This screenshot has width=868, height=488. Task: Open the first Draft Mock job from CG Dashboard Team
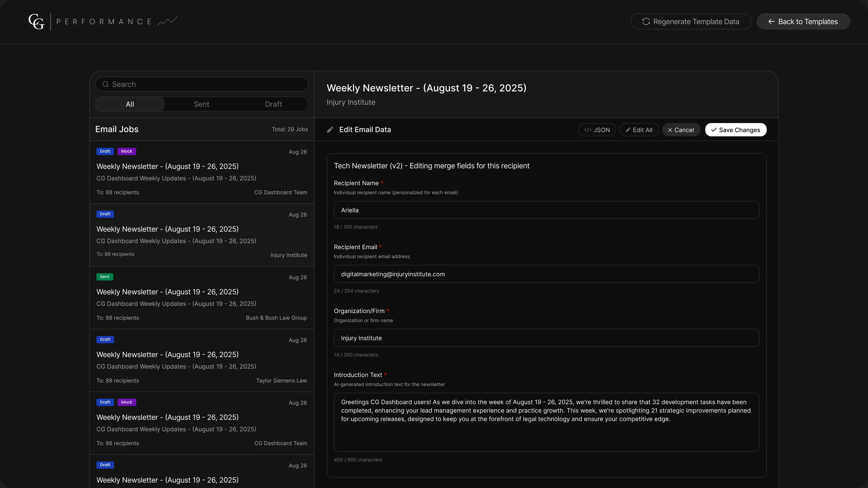tap(202, 172)
